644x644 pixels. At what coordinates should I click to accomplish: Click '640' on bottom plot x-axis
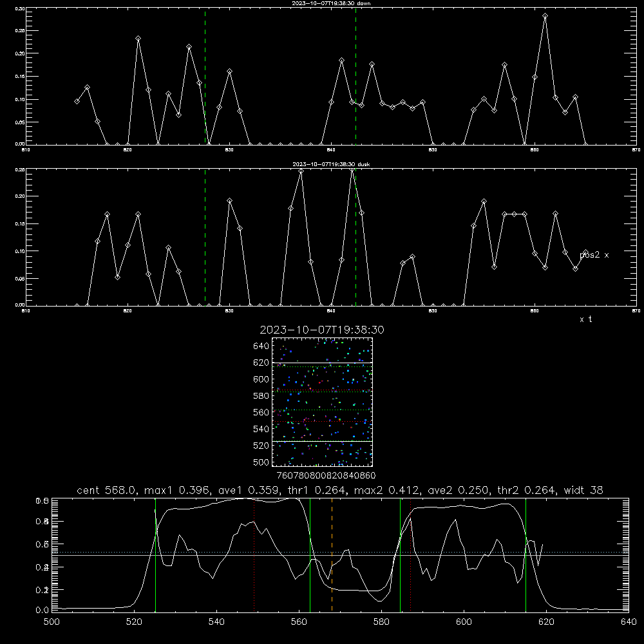coord(629,622)
